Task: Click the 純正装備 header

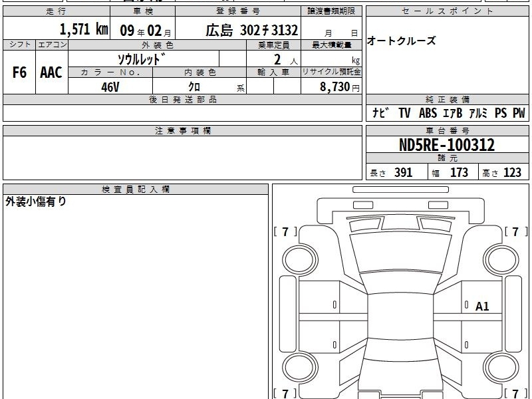Action: [x=447, y=99]
